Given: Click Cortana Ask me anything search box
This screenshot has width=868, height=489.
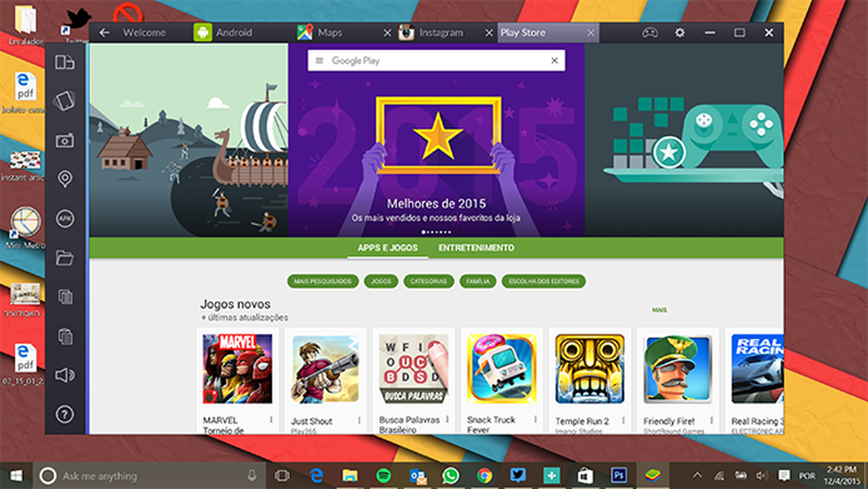Looking at the screenshot, I should (148, 476).
